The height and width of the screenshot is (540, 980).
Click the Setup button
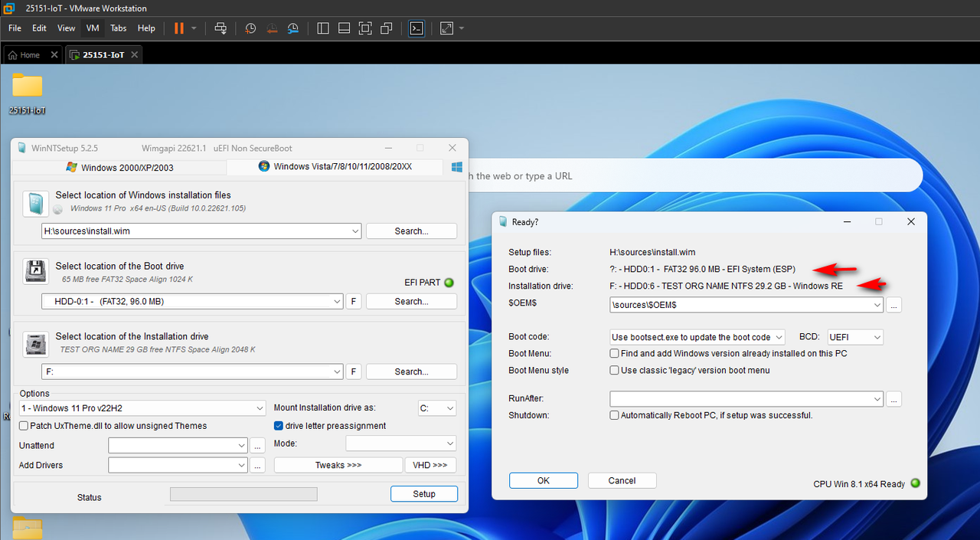point(424,494)
